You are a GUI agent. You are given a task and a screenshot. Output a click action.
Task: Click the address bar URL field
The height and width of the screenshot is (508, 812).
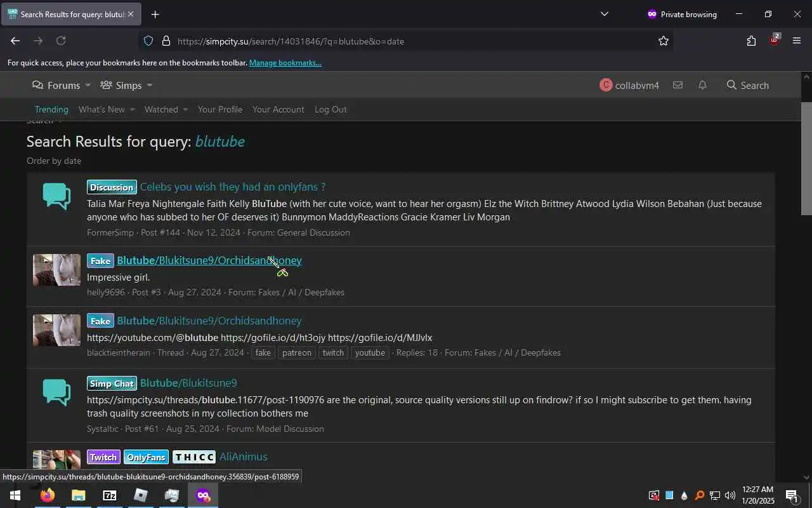click(x=406, y=41)
